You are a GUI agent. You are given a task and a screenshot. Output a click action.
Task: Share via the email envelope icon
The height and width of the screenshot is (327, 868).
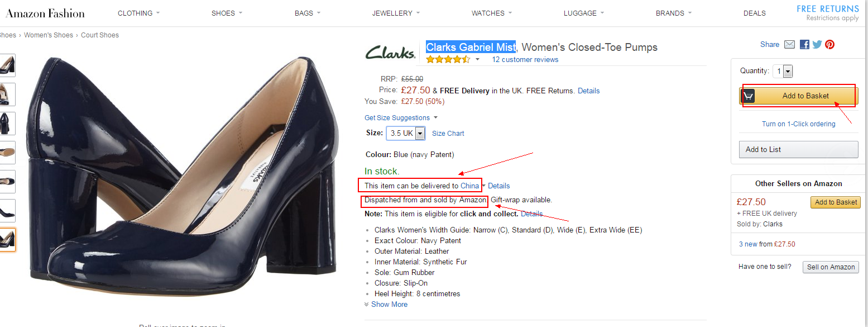pyautogui.click(x=789, y=45)
